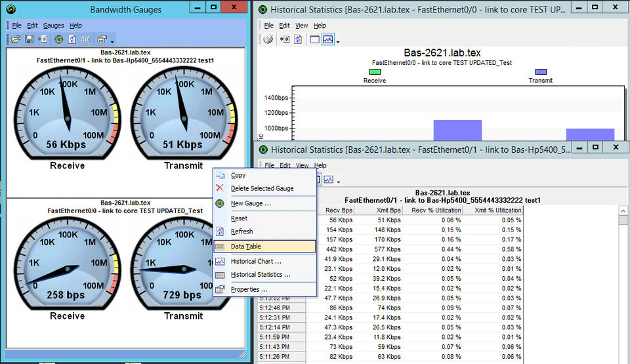Screen dimensions: 630x364
Task: Expand the dropdown arrow in Bandwidth Gauges toolbar
Action: click(x=112, y=41)
